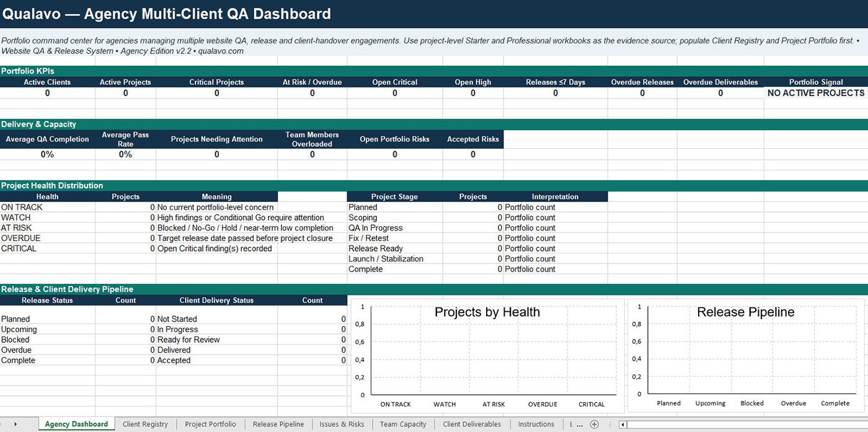Select the Team Capacity sheet tab
This screenshot has height=432, width=868.
(x=403, y=425)
